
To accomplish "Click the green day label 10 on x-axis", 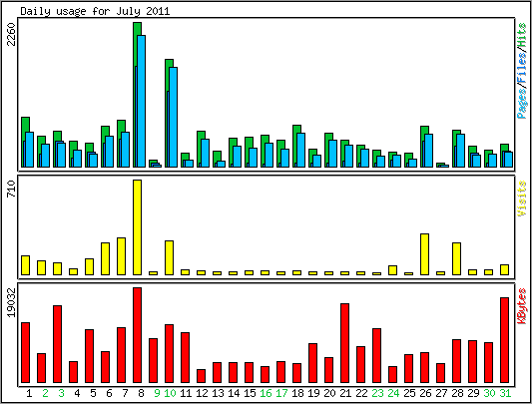I will click(170, 393).
